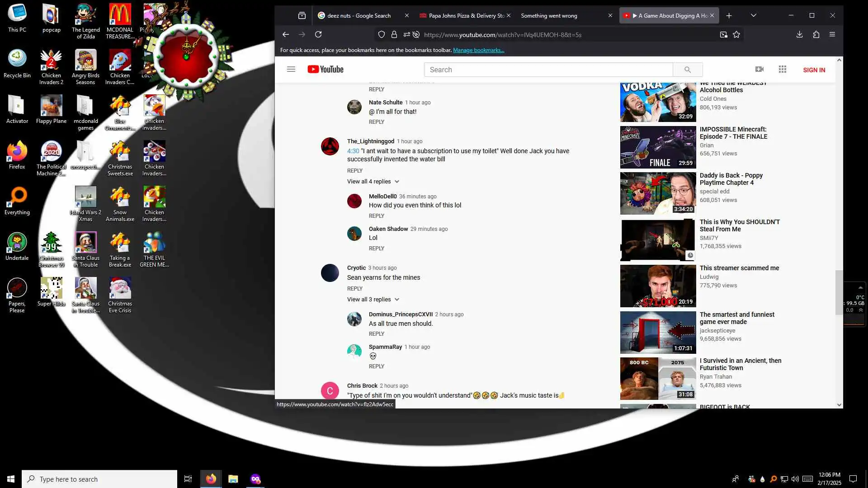The height and width of the screenshot is (488, 868).
Task: Open the YouTube apps grid icon
Action: coord(783,70)
